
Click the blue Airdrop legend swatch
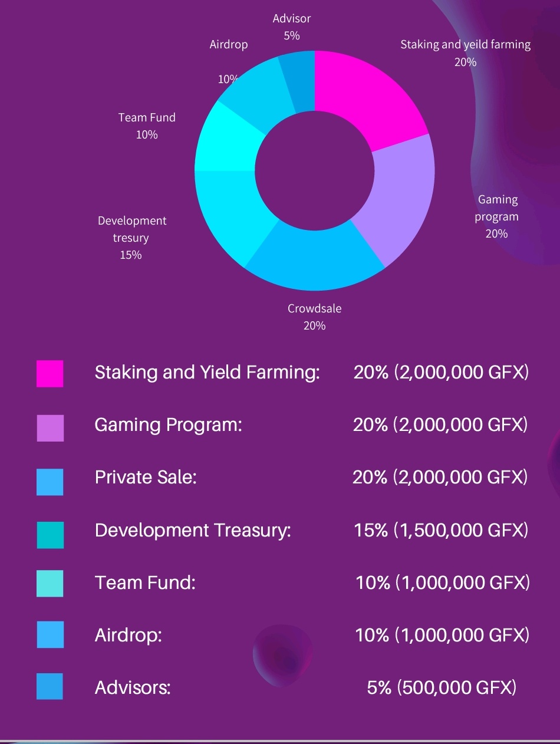click(50, 634)
